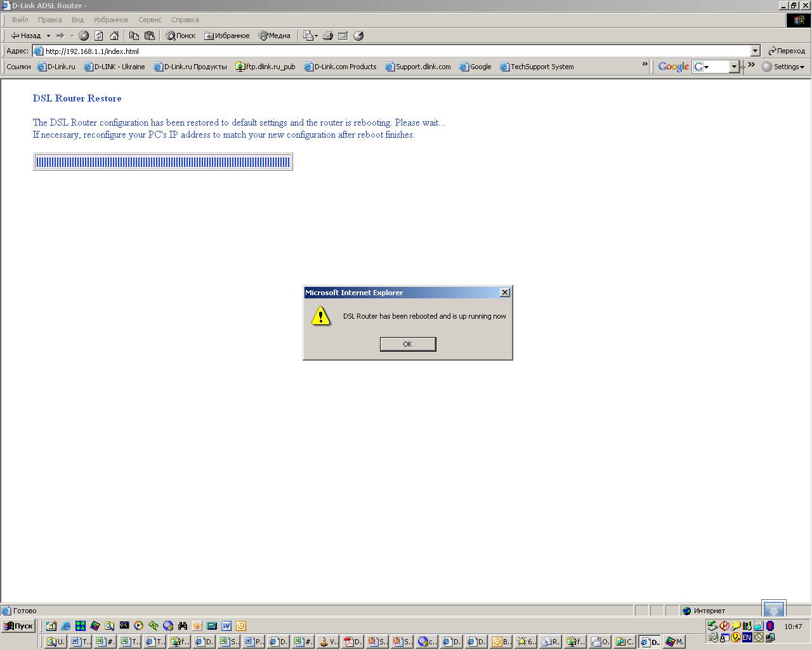Click the Stop loading icon in toolbar
812x650 pixels.
coord(84,36)
